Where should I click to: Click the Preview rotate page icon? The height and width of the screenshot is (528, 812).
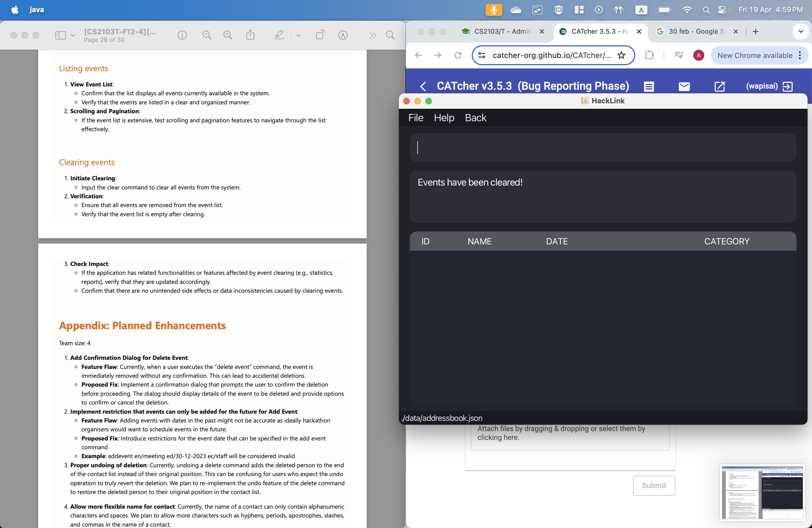(x=320, y=35)
